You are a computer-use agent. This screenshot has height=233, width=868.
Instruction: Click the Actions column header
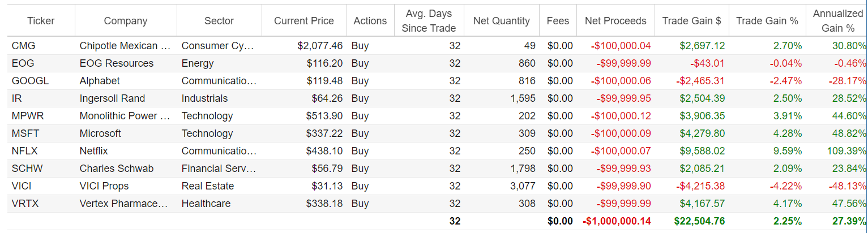[370, 21]
